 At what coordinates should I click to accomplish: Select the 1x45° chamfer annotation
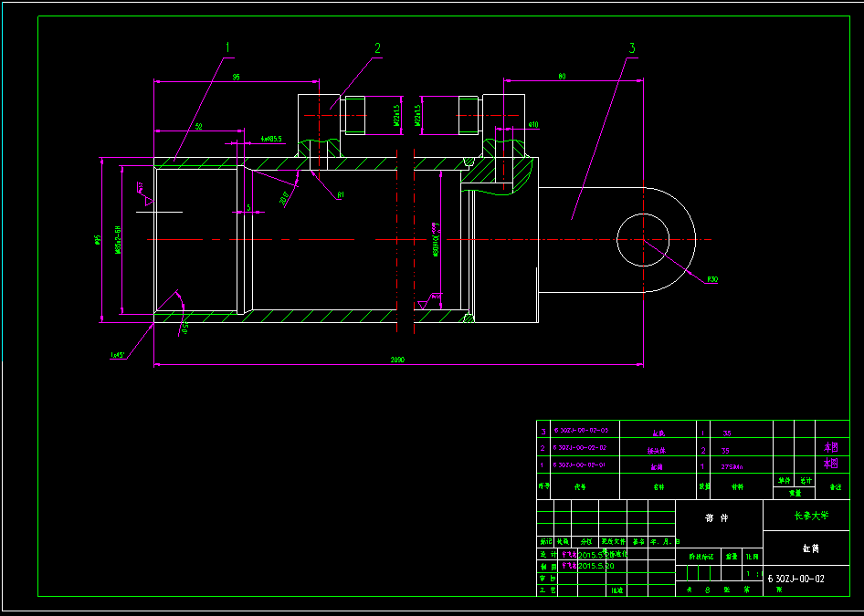pos(118,355)
